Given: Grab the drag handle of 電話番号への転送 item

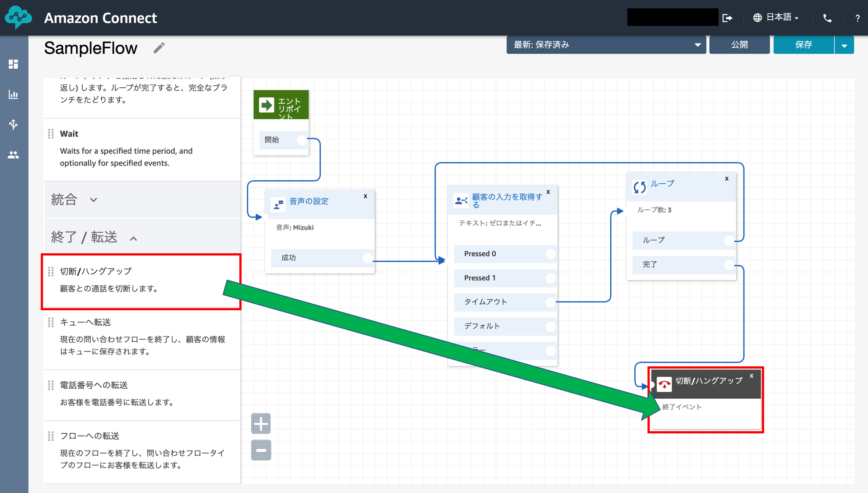Looking at the screenshot, I should tap(51, 385).
